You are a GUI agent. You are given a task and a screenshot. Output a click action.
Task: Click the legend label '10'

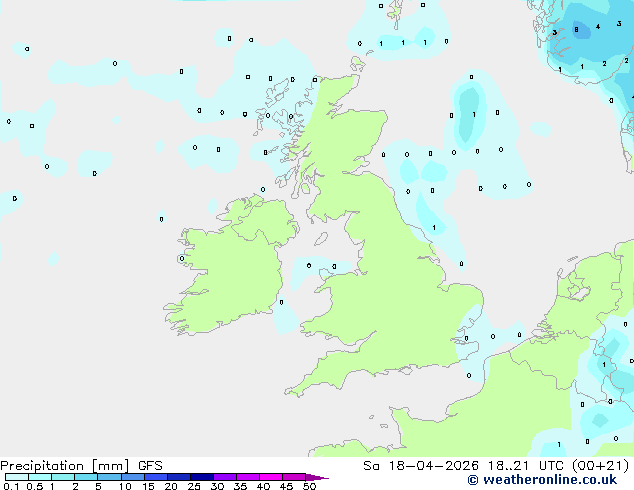pyautogui.click(x=125, y=486)
